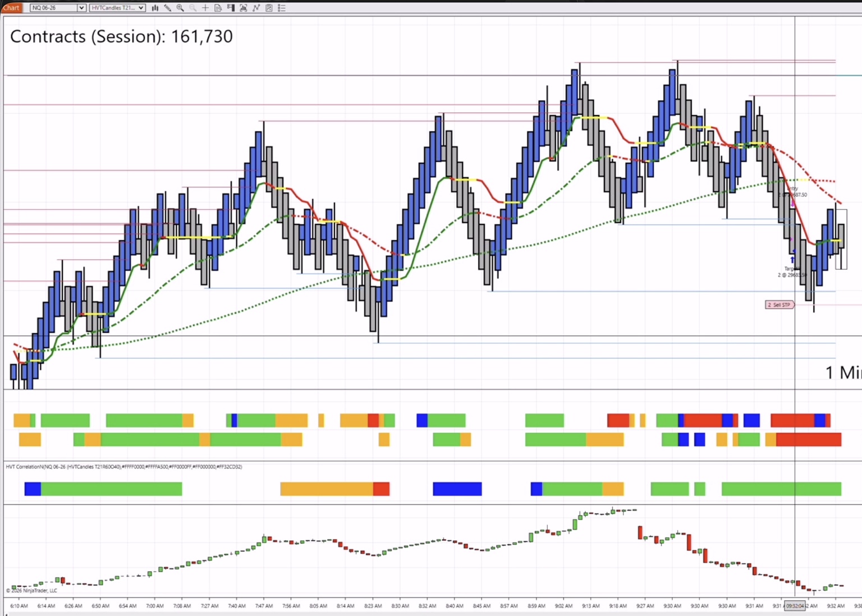Open the bar chart style icon
Screen dimensions: 862x616
pos(155,8)
